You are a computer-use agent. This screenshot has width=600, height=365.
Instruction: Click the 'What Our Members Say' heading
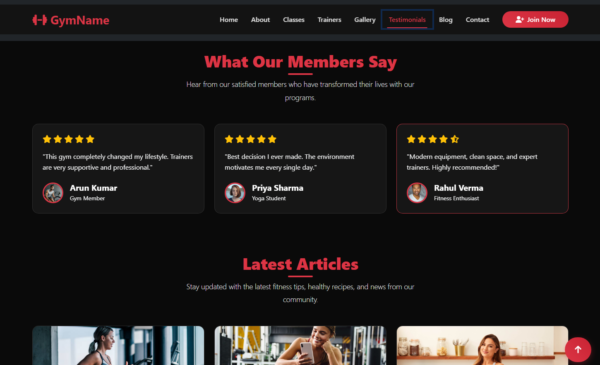(x=300, y=62)
